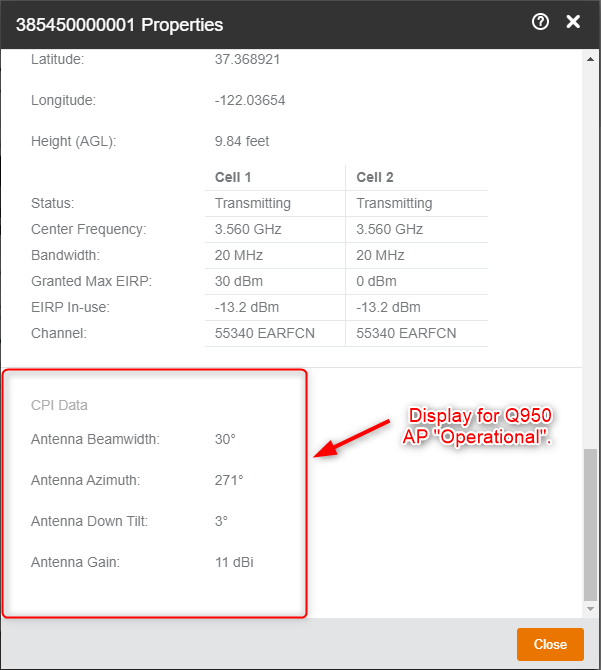Click Granted Max EIRP value 30 dBm
The height and width of the screenshot is (670, 601).
click(x=239, y=281)
